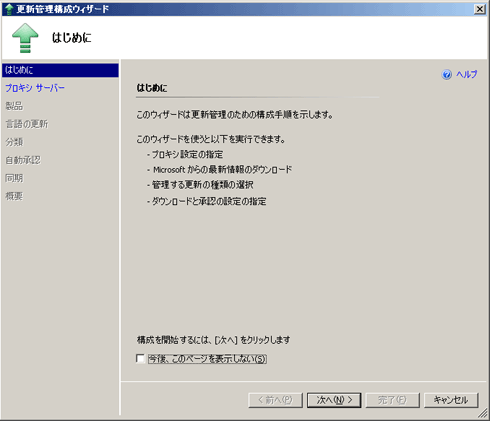Click the 完了(F) button
490x421 pixels.
[392, 400]
